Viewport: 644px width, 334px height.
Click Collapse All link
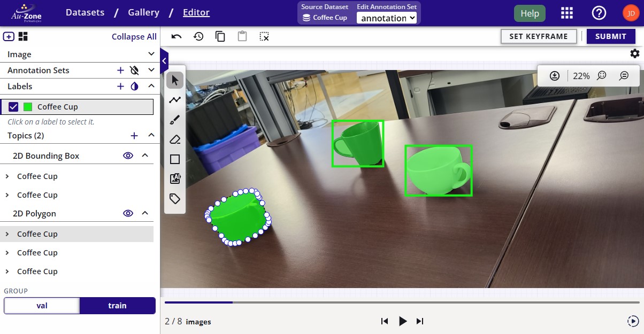(134, 36)
